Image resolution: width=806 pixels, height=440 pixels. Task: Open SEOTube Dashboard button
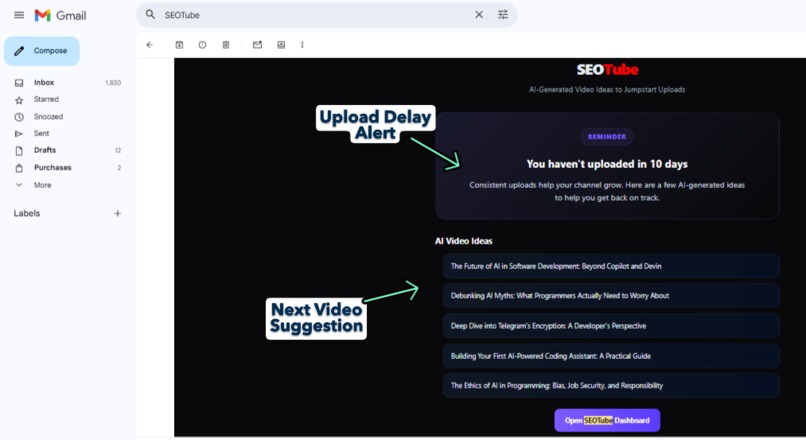point(607,420)
